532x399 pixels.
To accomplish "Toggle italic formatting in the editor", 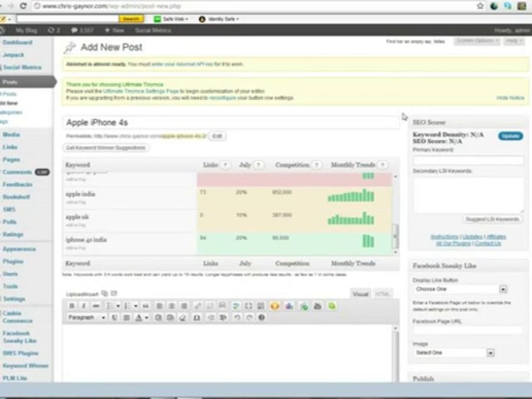I will click(84, 306).
